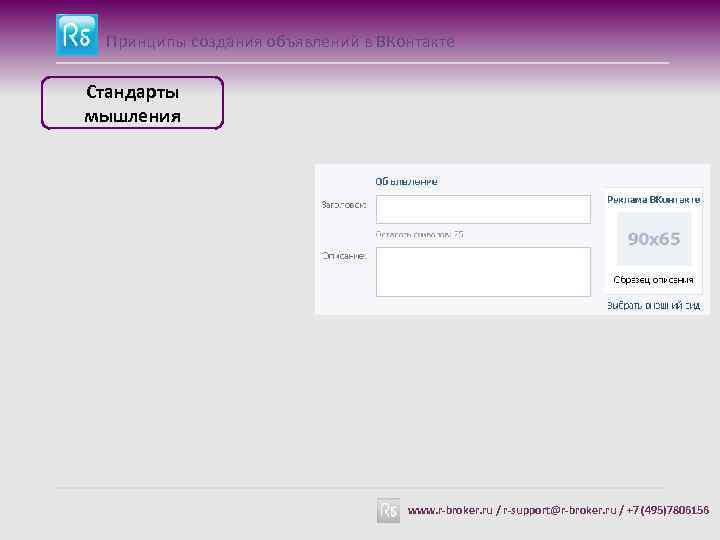Click the 90x65 ad image placeholder
This screenshot has width=720, height=540.
pyautogui.click(x=654, y=239)
